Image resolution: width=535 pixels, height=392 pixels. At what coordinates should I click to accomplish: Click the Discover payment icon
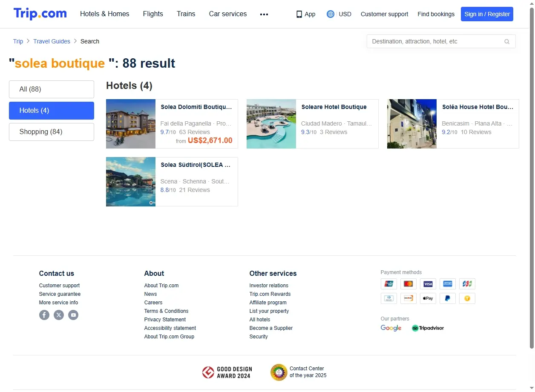pos(408,298)
